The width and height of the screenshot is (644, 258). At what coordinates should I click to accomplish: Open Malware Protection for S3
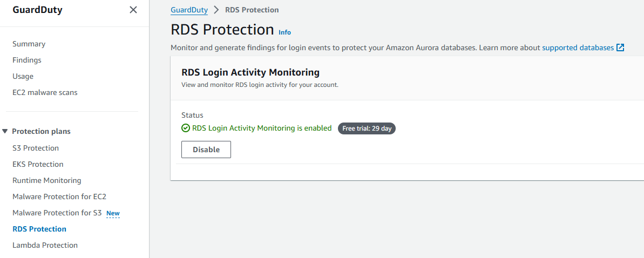[57, 213]
